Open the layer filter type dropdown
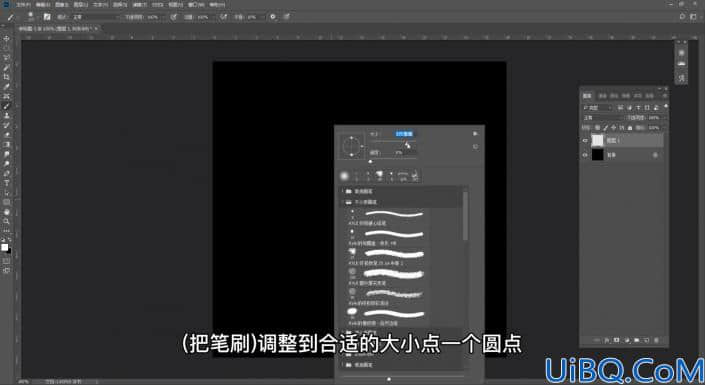This screenshot has width=705, height=385. point(598,108)
